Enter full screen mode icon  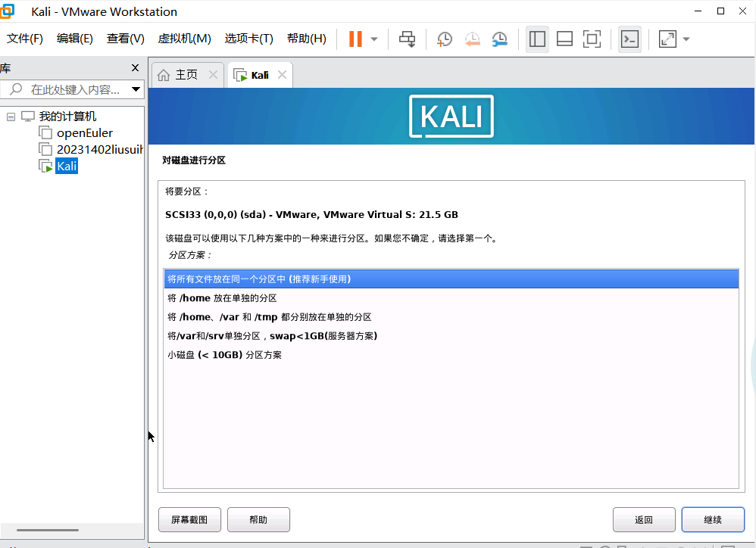click(x=592, y=39)
